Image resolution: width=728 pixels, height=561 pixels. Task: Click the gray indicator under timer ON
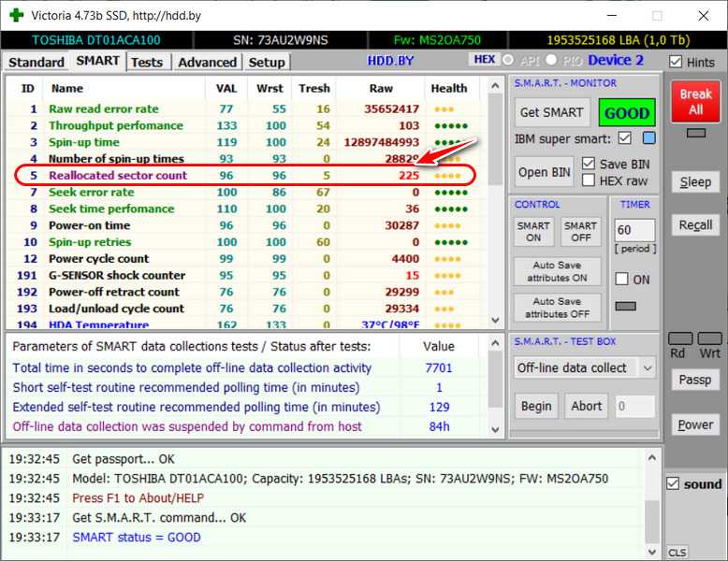pos(625,307)
